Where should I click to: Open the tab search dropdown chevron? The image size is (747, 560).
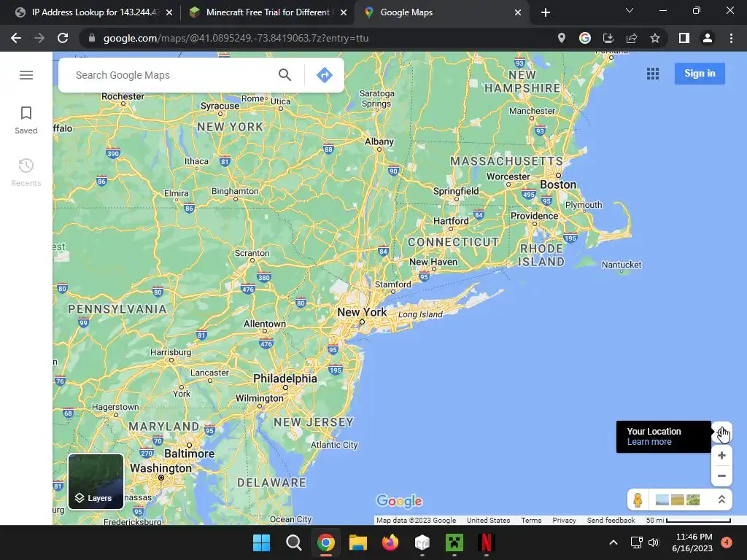630,10
